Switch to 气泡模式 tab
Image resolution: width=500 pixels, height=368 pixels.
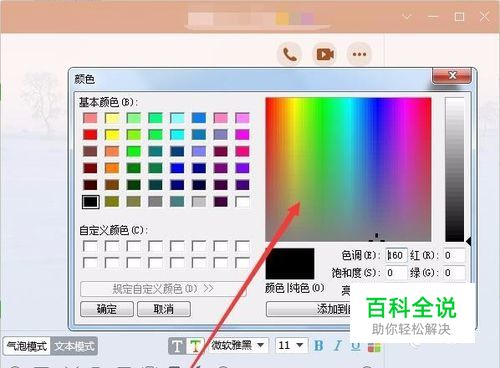(27, 346)
